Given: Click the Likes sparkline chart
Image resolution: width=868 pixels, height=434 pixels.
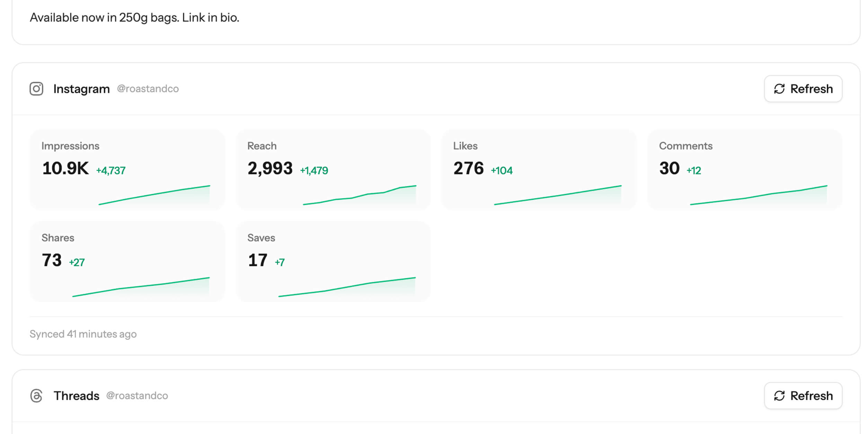Looking at the screenshot, I should (x=557, y=195).
